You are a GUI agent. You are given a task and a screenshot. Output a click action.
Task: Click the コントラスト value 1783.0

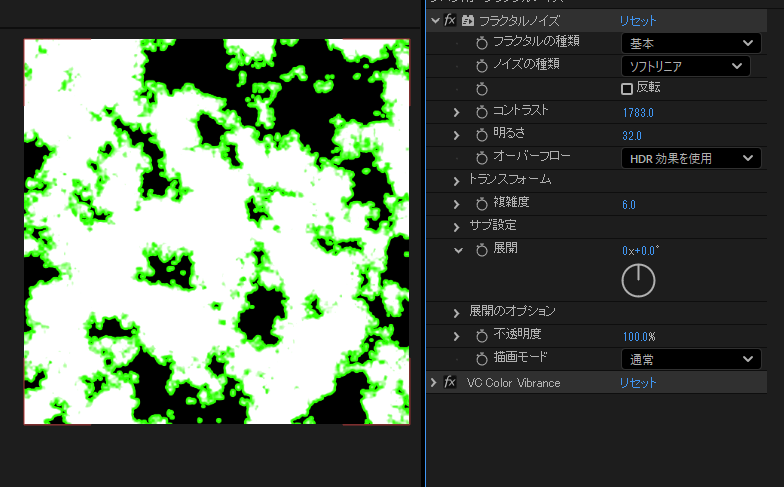pyautogui.click(x=637, y=112)
